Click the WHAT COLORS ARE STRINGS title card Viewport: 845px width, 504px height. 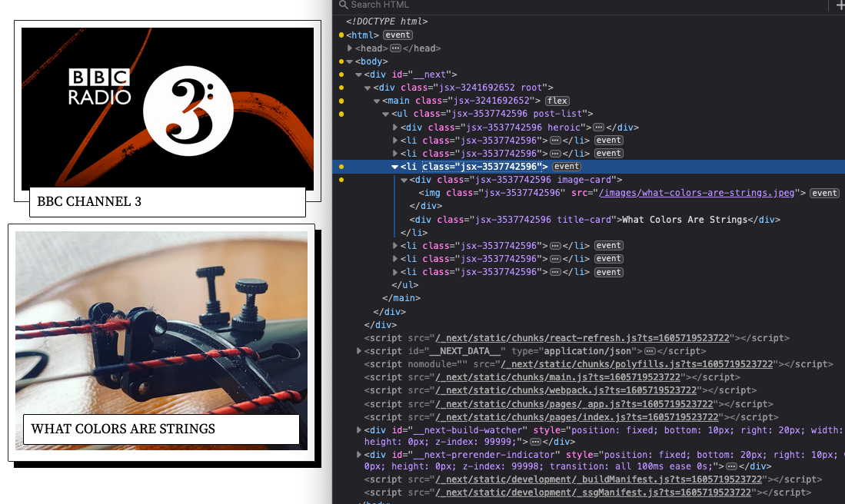pyautogui.click(x=161, y=429)
